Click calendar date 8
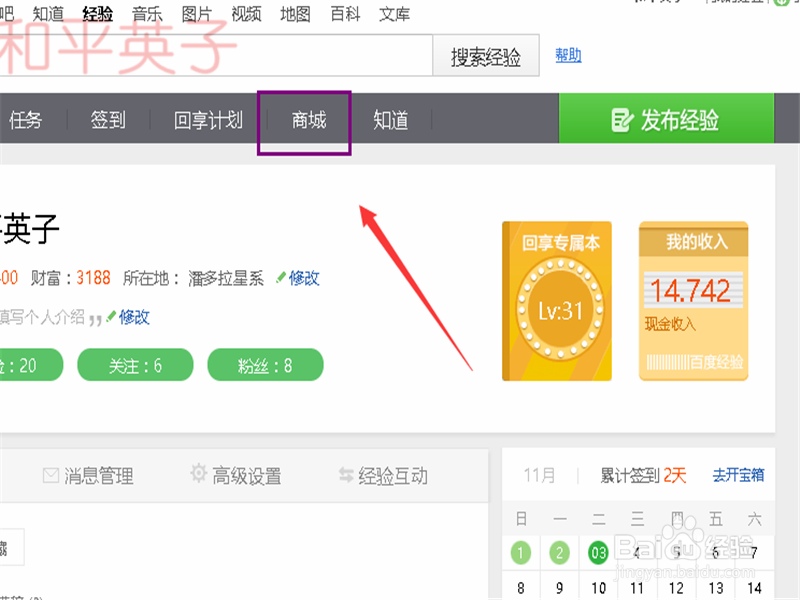This screenshot has width=800, height=600. 520,588
